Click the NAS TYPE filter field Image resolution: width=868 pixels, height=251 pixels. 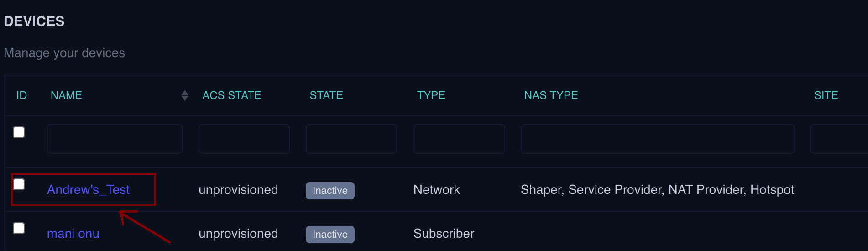tap(657, 139)
